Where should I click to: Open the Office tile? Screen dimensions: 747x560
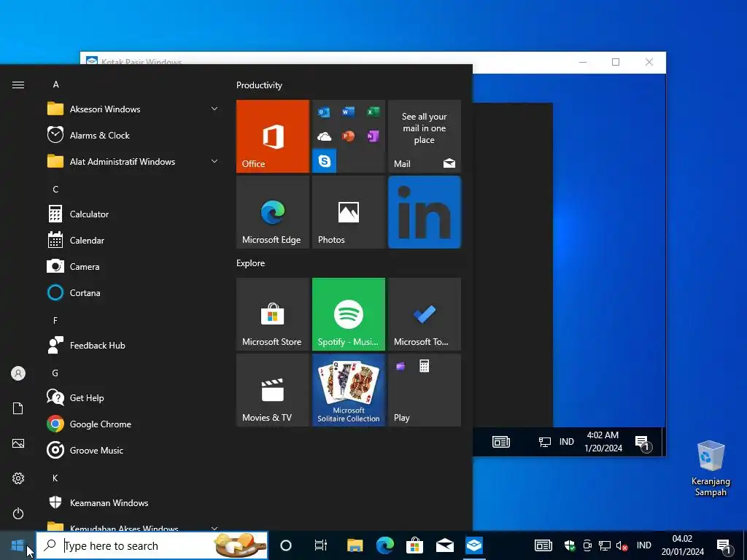point(273,136)
